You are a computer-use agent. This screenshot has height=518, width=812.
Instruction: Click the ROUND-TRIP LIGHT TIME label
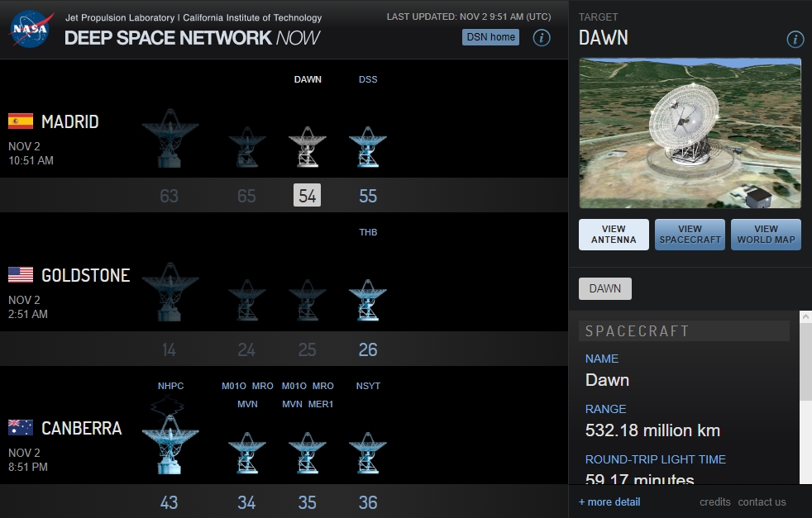click(655, 459)
